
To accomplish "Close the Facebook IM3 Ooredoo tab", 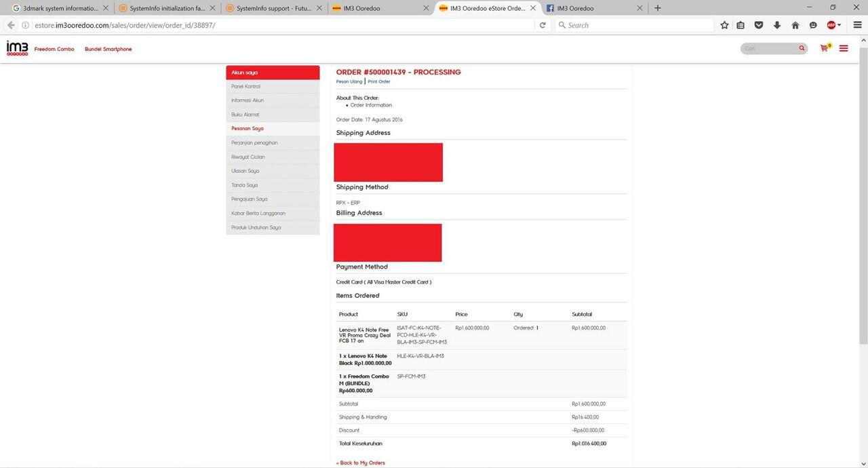I will pyautogui.click(x=639, y=8).
